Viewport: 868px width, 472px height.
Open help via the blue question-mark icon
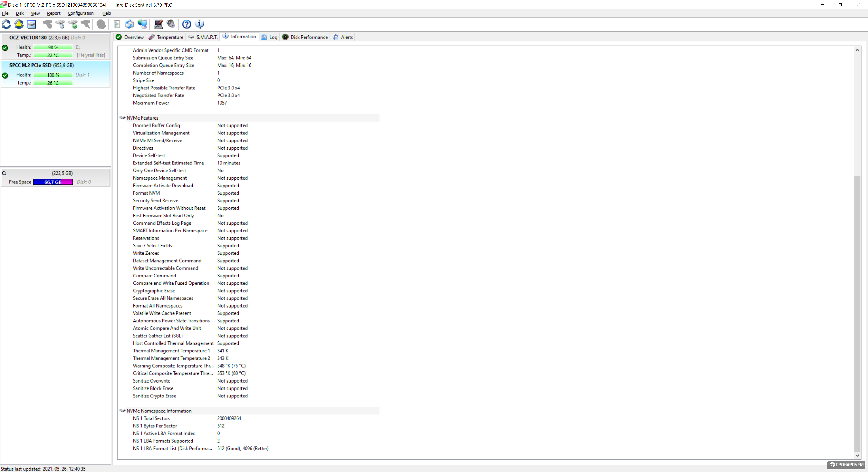tap(187, 24)
